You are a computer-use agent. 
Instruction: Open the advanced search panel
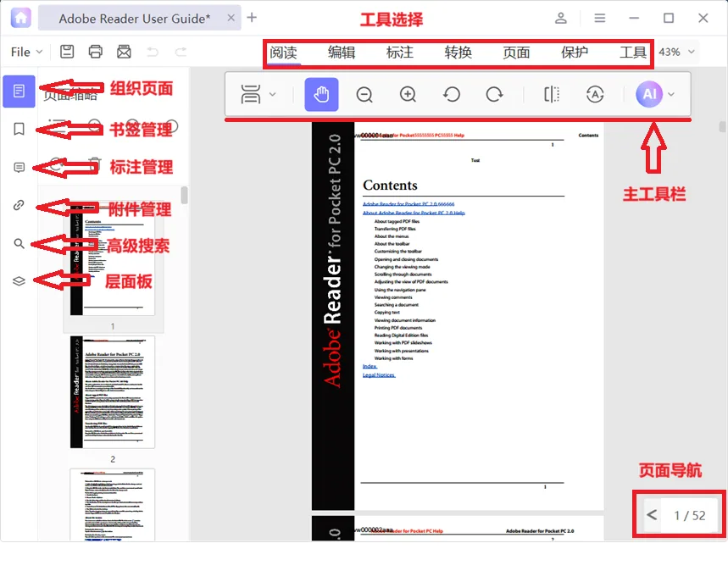coord(19,243)
